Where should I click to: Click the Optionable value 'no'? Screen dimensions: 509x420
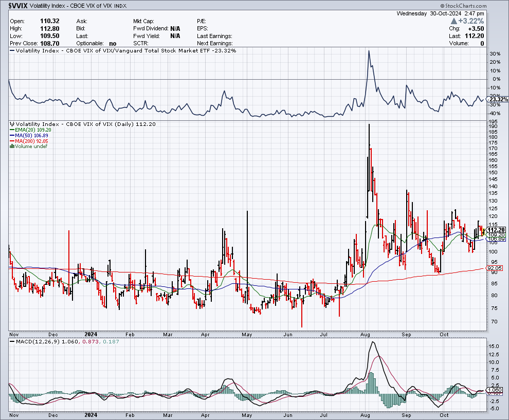[113, 44]
